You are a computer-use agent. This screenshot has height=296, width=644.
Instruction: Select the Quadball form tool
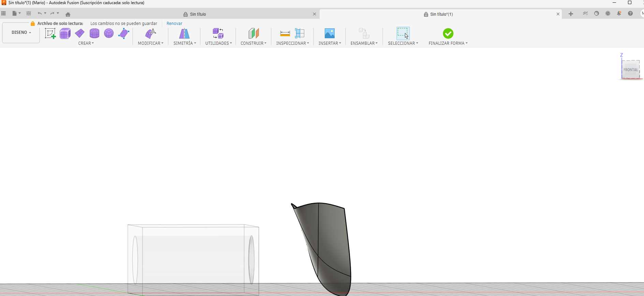pos(109,33)
